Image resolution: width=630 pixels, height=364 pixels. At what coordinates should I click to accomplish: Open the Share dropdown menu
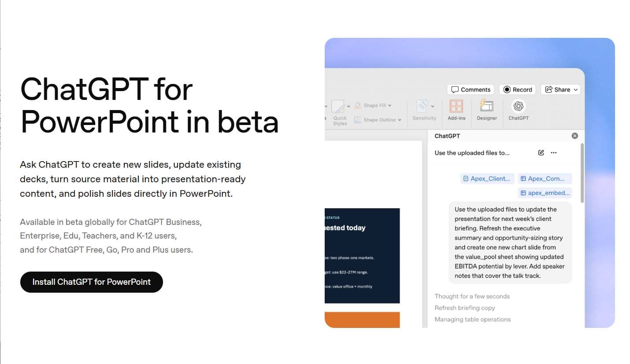pyautogui.click(x=561, y=89)
